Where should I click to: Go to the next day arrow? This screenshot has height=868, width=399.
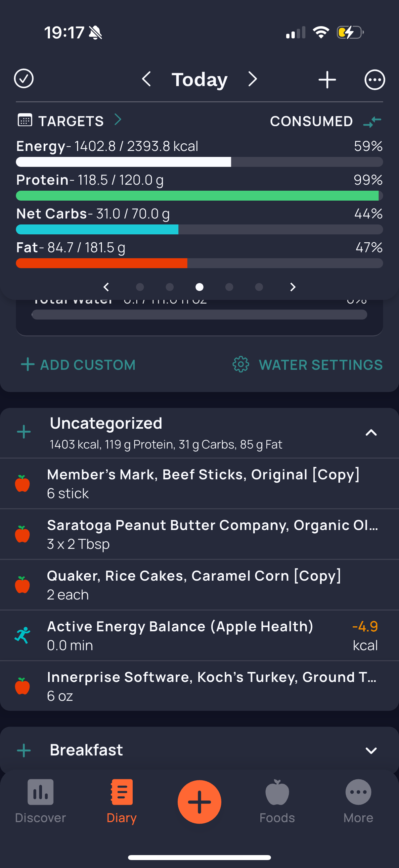point(252,79)
